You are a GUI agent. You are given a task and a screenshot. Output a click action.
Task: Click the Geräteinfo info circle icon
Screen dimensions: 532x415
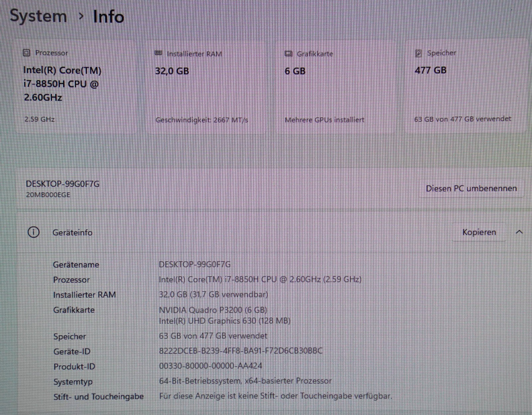click(x=33, y=232)
